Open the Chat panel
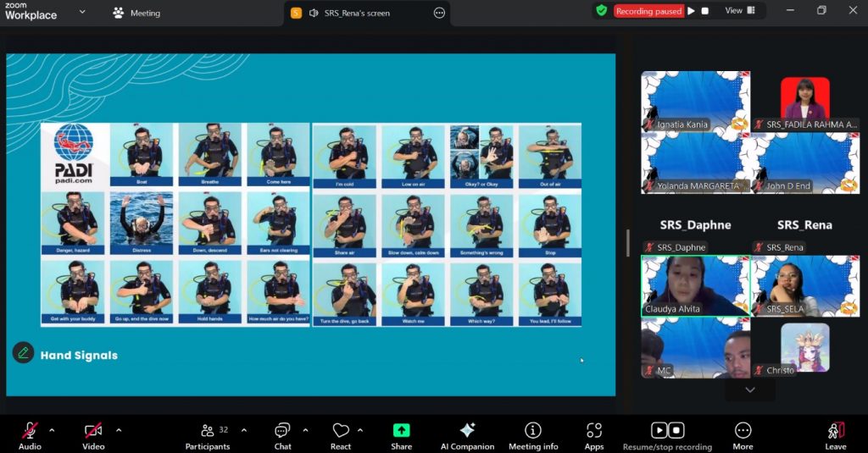 [282, 435]
